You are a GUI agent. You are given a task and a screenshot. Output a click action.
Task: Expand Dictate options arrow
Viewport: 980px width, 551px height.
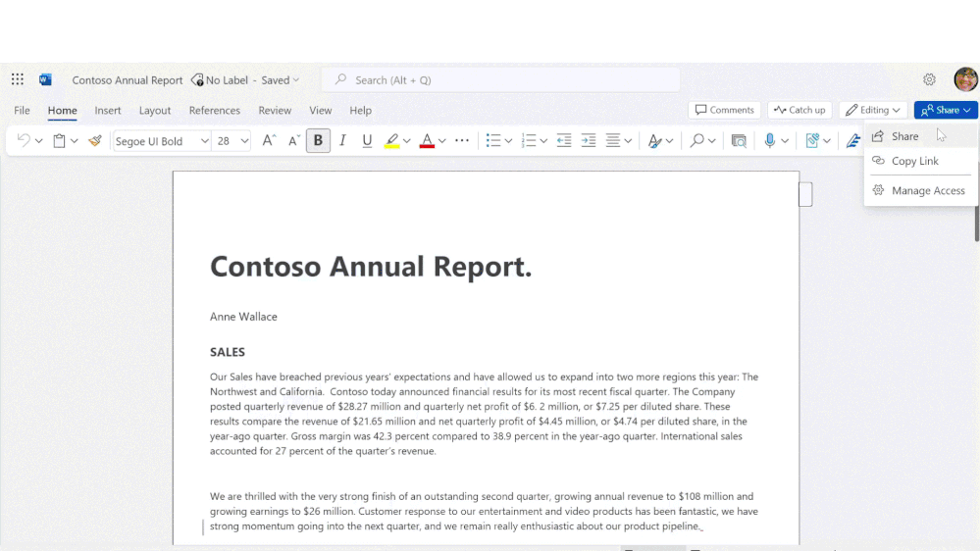785,141
